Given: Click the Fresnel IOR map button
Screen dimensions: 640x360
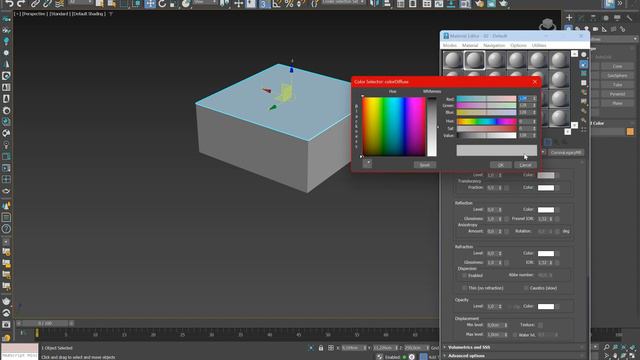Looking at the screenshot, I should coord(557,219).
